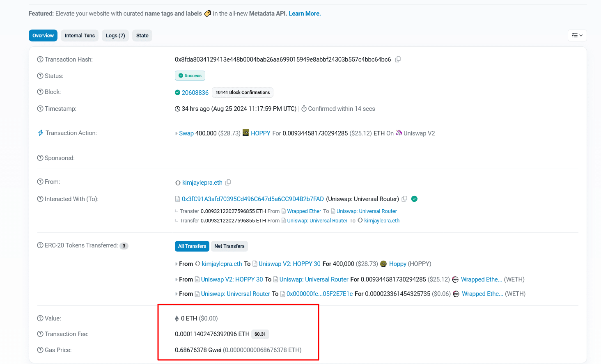Image resolution: width=601 pixels, height=364 pixels.
Task: Click the help icon next to Value
Action: pos(40,318)
